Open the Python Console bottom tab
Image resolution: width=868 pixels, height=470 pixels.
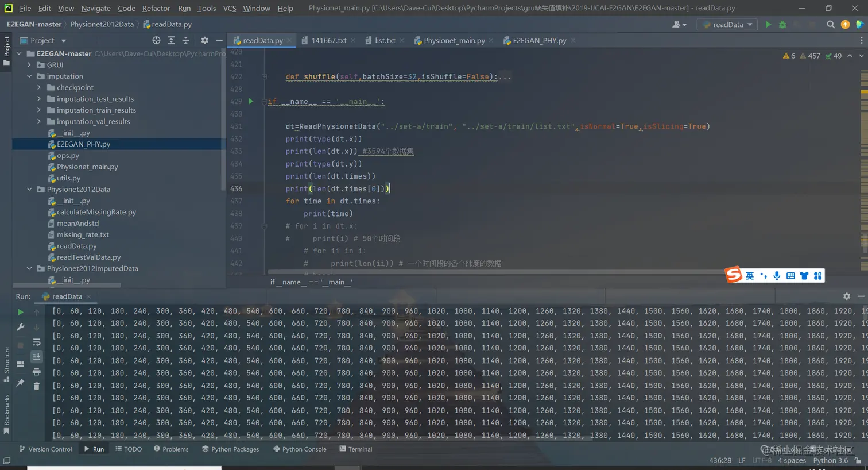coord(300,449)
